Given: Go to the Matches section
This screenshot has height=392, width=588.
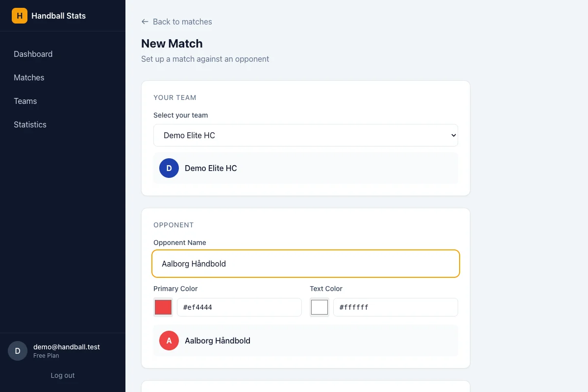Looking at the screenshot, I should click(x=29, y=77).
